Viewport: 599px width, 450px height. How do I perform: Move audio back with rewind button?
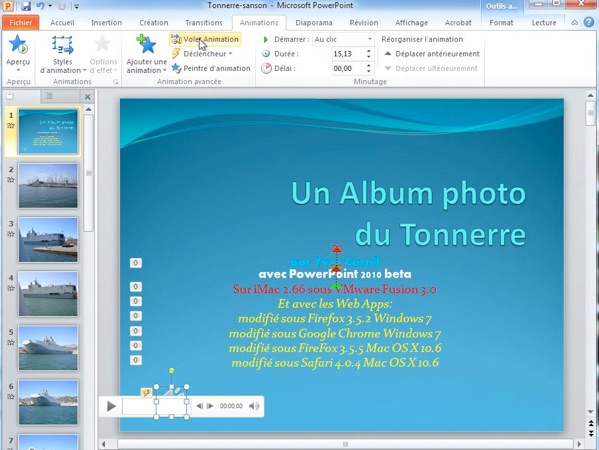[x=199, y=406]
